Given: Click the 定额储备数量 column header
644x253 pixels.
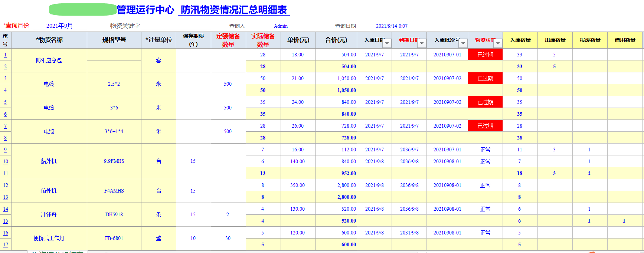Looking at the screenshot, I should tap(228, 40).
